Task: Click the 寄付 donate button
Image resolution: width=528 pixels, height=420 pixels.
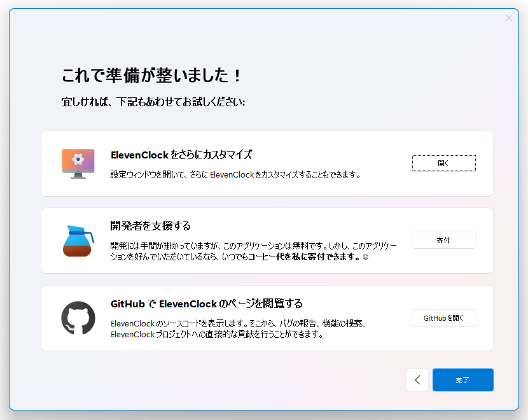Action: 444,240
